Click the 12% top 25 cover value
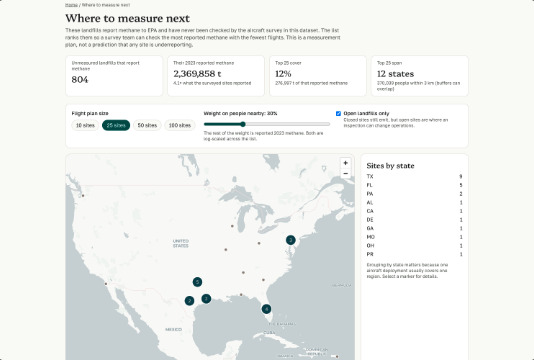 pos(283,74)
